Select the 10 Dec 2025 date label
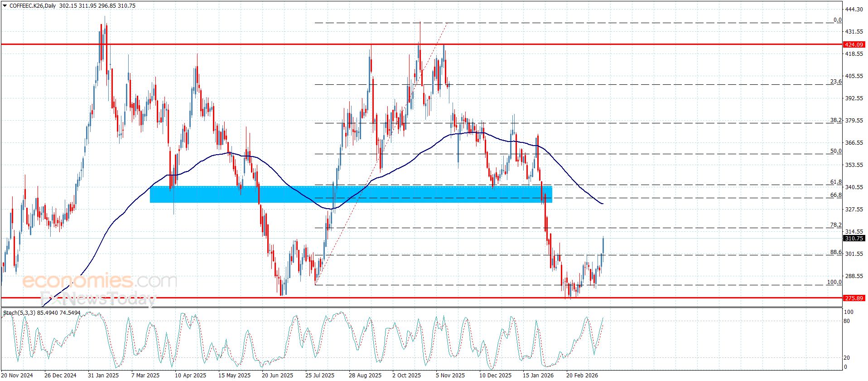Image resolution: width=868 pixels, height=381 pixels. [x=495, y=376]
